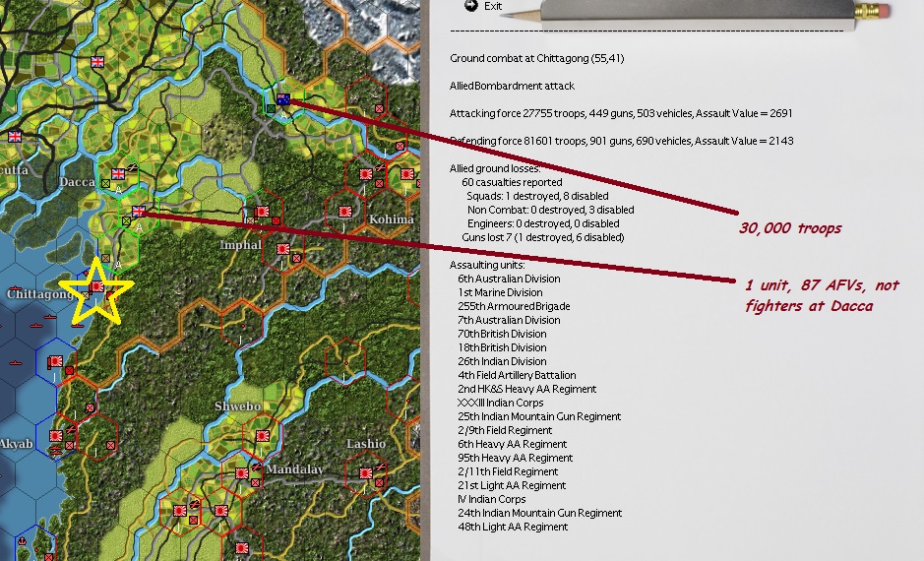Click 'IV Indian Corps' entry
The height and width of the screenshot is (561, 924).
[491, 499]
